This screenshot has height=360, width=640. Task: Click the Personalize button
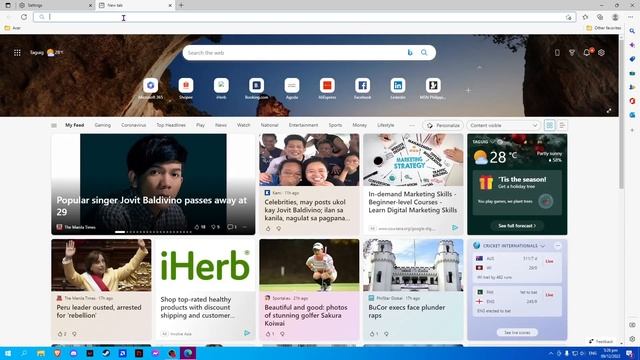(x=443, y=125)
